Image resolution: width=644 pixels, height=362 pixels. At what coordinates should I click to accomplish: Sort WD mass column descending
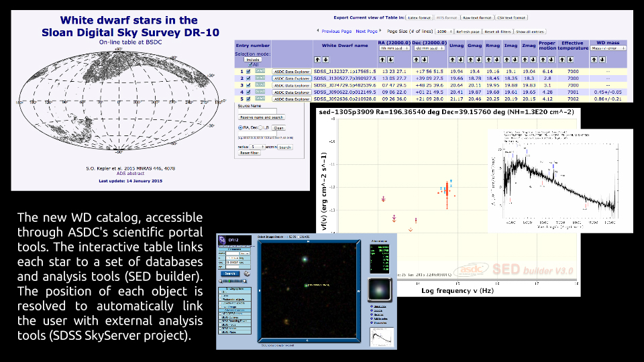602,60
